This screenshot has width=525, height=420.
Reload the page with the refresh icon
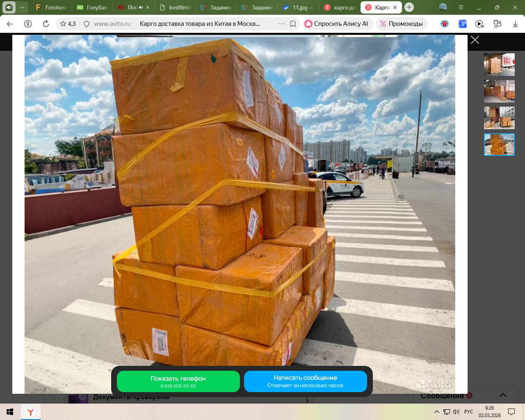tap(46, 24)
